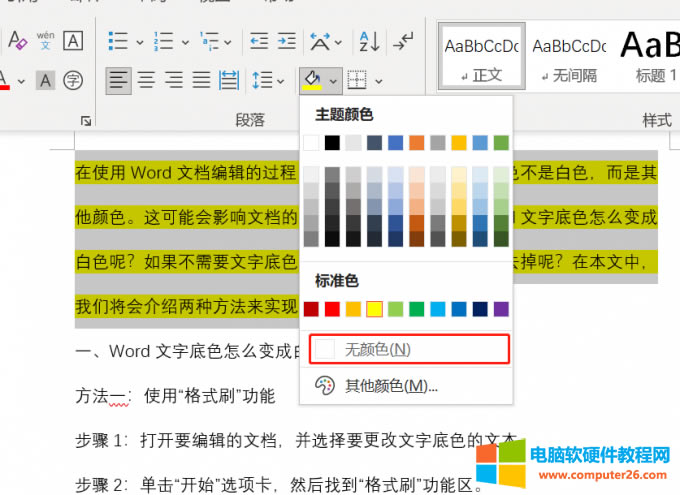
Task: Apply the 正文 style
Action: (x=481, y=57)
